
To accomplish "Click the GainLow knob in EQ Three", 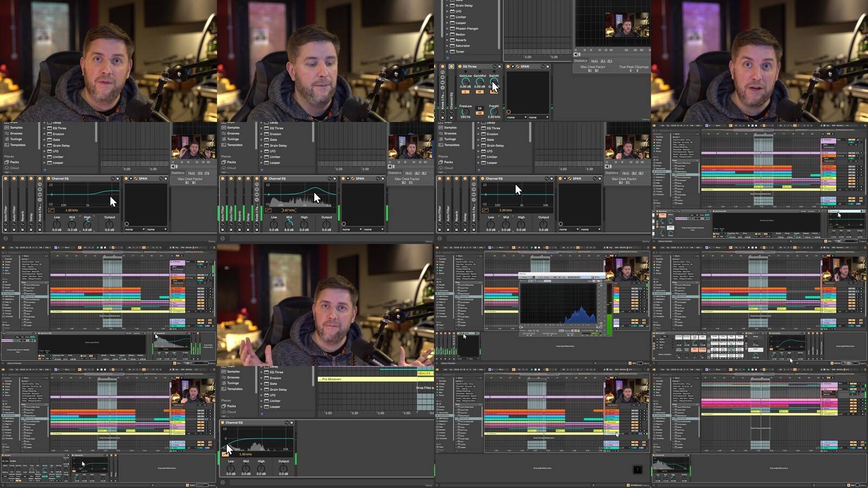I will (465, 81).
